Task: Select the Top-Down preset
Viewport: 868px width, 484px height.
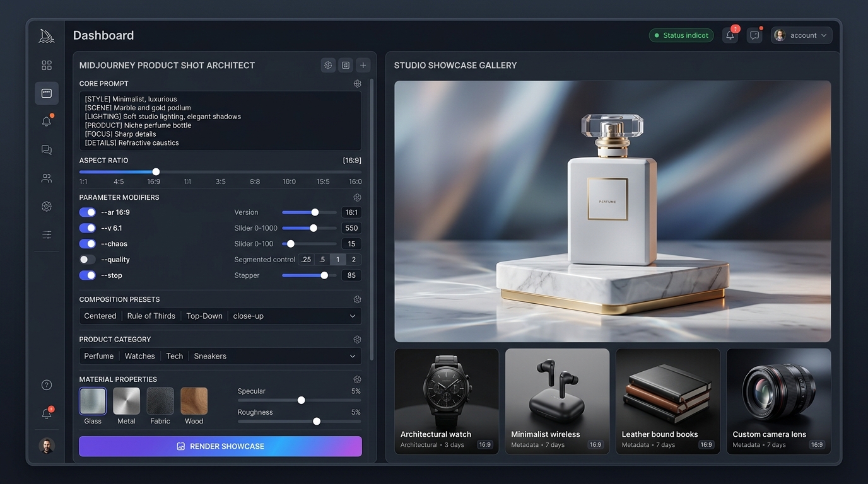Action: tap(204, 316)
